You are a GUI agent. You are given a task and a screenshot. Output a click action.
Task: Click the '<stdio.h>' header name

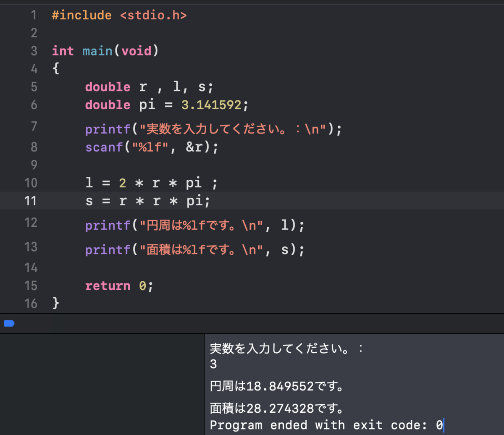click(x=153, y=16)
